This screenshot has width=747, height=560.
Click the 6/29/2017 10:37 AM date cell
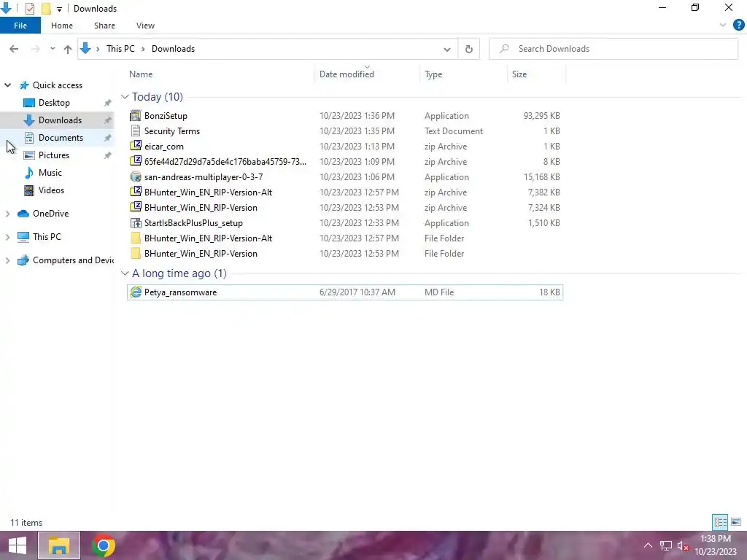357,292
